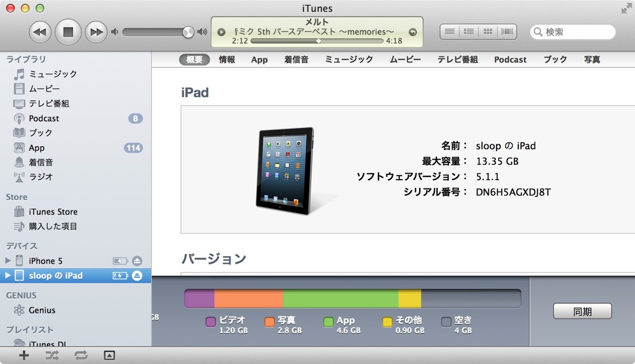
Task: Eject the iPhone 5
Action: point(137,261)
